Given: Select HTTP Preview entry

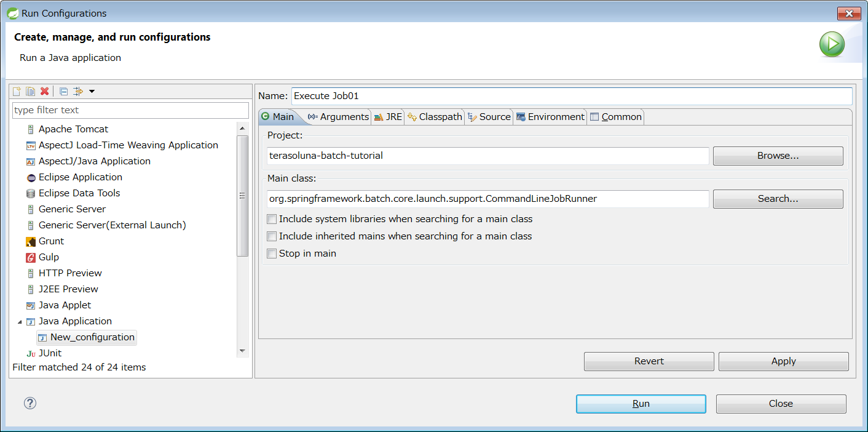Looking at the screenshot, I should [70, 273].
